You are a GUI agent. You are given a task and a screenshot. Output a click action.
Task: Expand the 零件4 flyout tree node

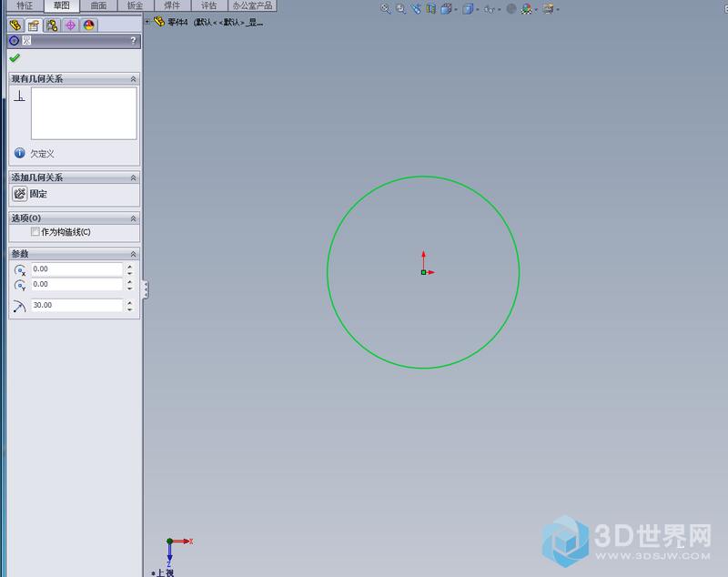(x=147, y=21)
